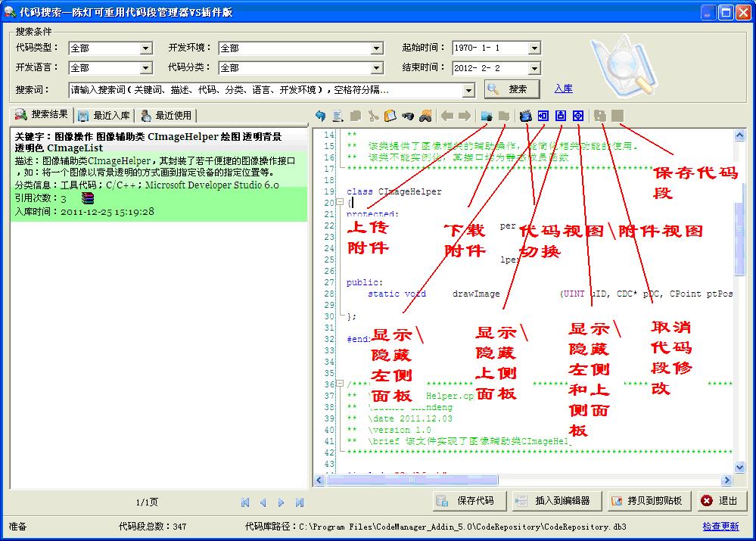Click the undo arrow icon in editor toolbar
The image size is (756, 541).
pos(320,116)
